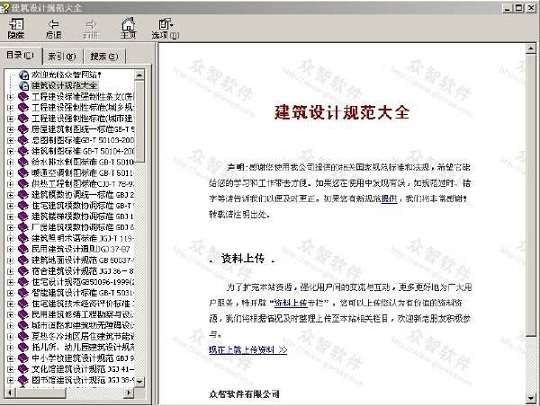The height and width of the screenshot is (406, 540).
Task: Expand the 宿舍建筑设计规范 JGJ 36 node
Action: pos(10,271)
